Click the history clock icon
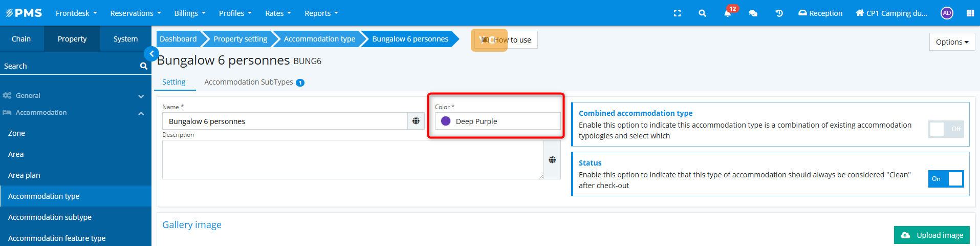The height and width of the screenshot is (246, 980). coord(779,13)
